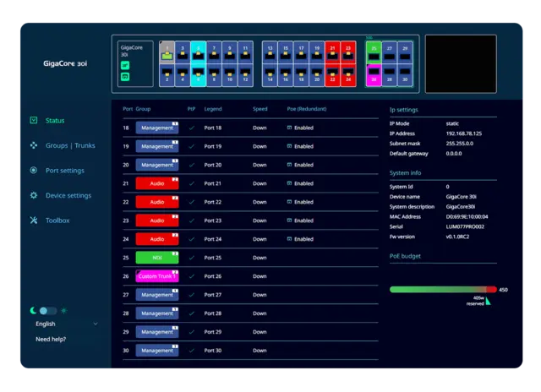Open the Management group selector for port 27
Viewport: 541px width, 392px height.
coord(157,295)
